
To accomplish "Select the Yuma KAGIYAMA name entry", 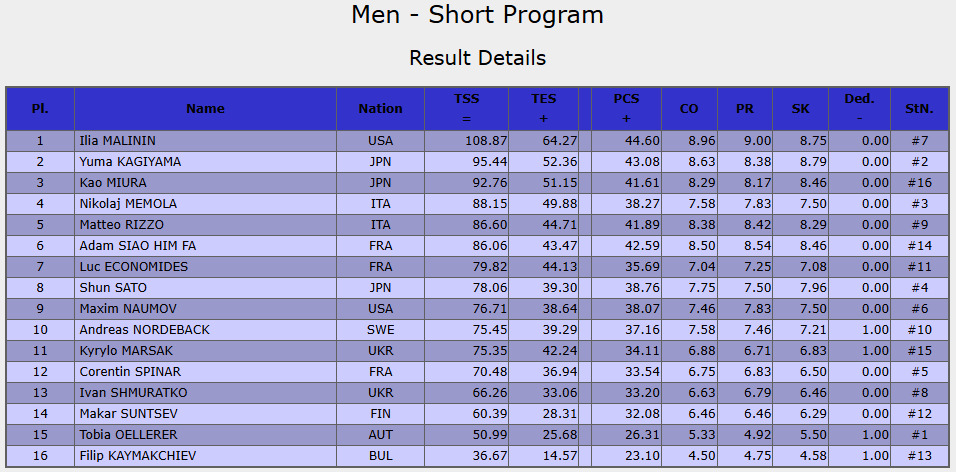I will tap(205, 162).
